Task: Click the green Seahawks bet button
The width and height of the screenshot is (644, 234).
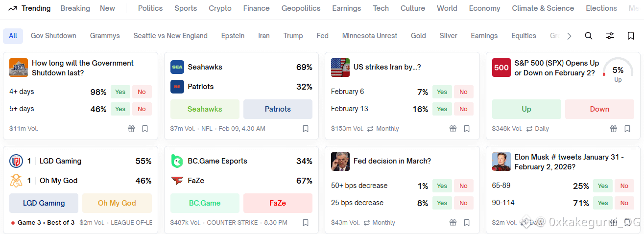Action: (205, 109)
